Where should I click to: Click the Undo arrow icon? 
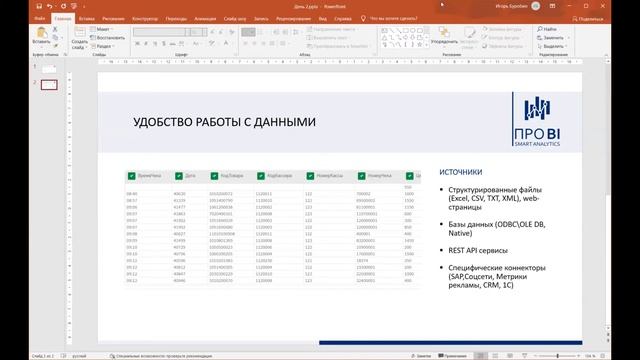(49, 6)
